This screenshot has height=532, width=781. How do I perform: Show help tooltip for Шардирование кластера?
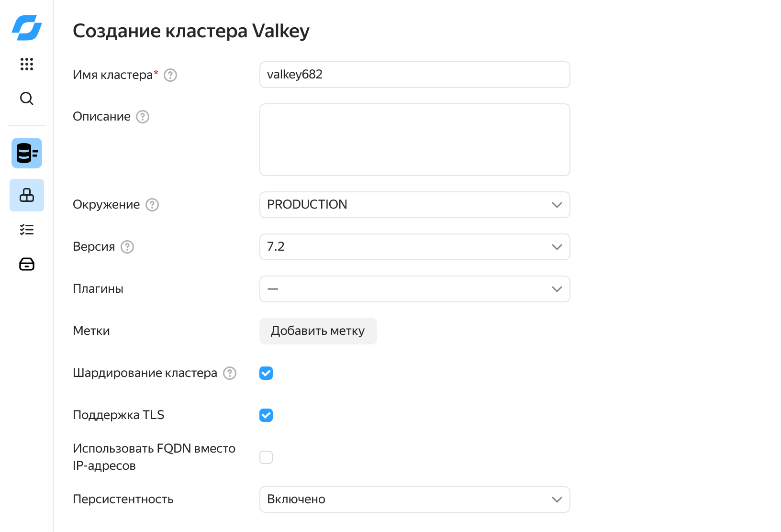[230, 373]
